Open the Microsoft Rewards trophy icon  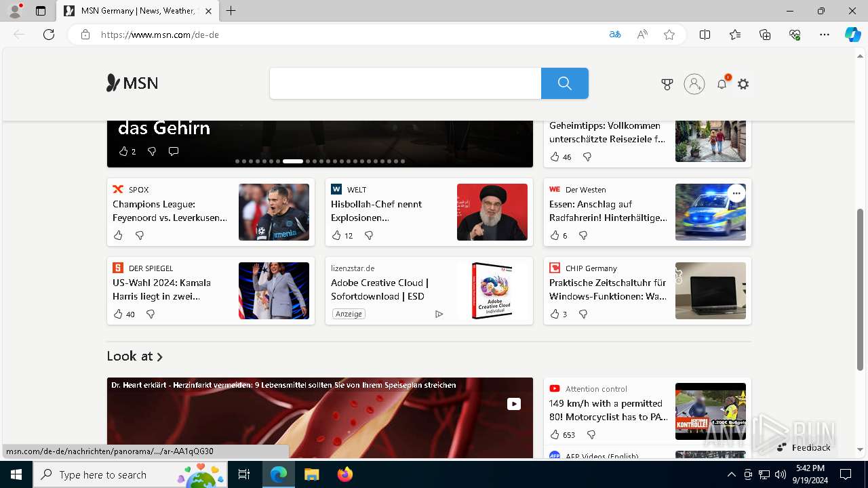pos(667,84)
